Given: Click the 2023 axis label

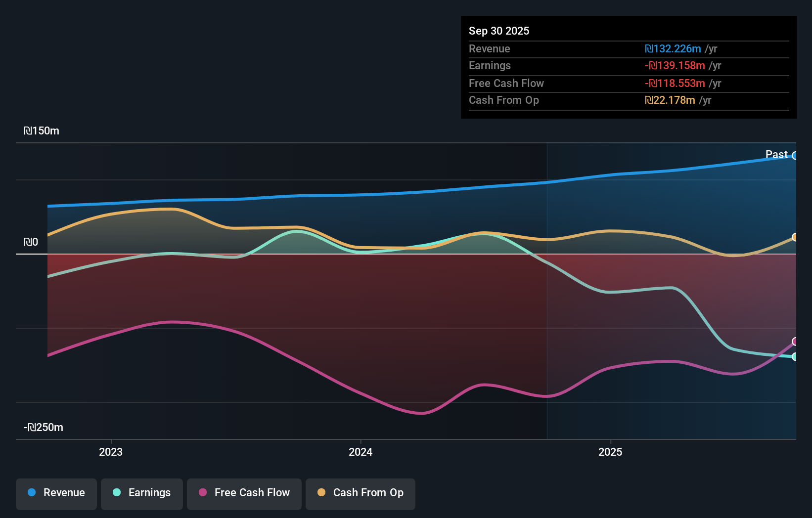Looking at the screenshot, I should (111, 452).
